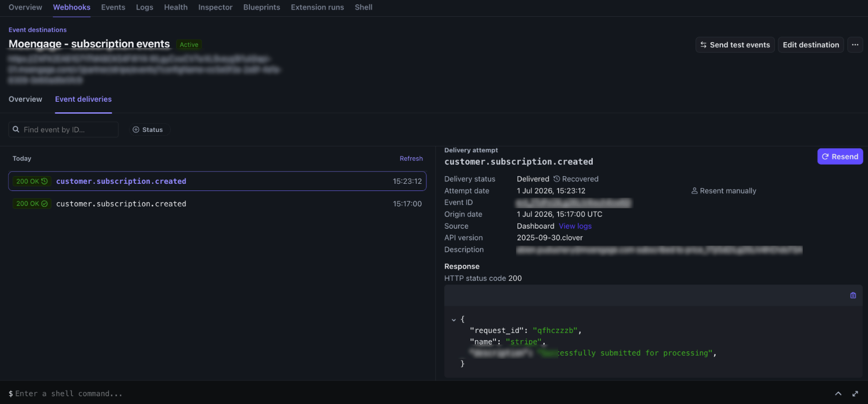Collapse the JSON response object chevron
Screen dimensions: 868x404
coord(454,320)
